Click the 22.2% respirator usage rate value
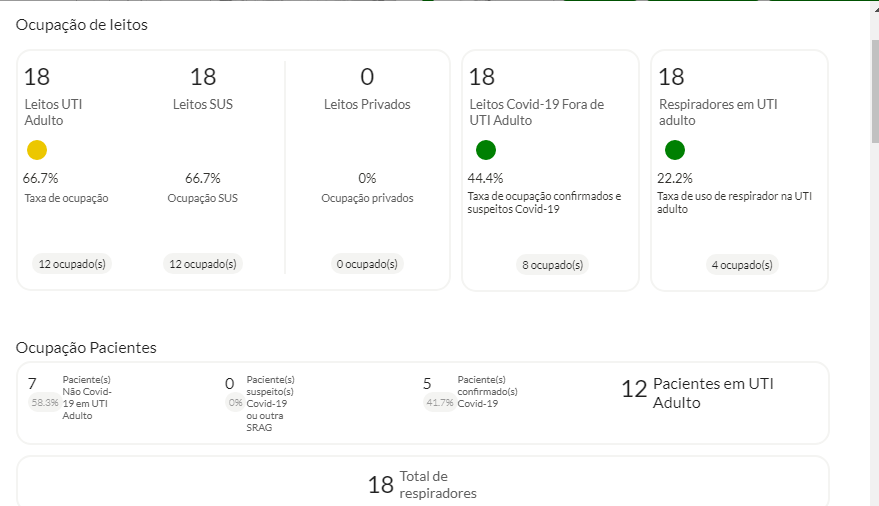 tap(675, 178)
